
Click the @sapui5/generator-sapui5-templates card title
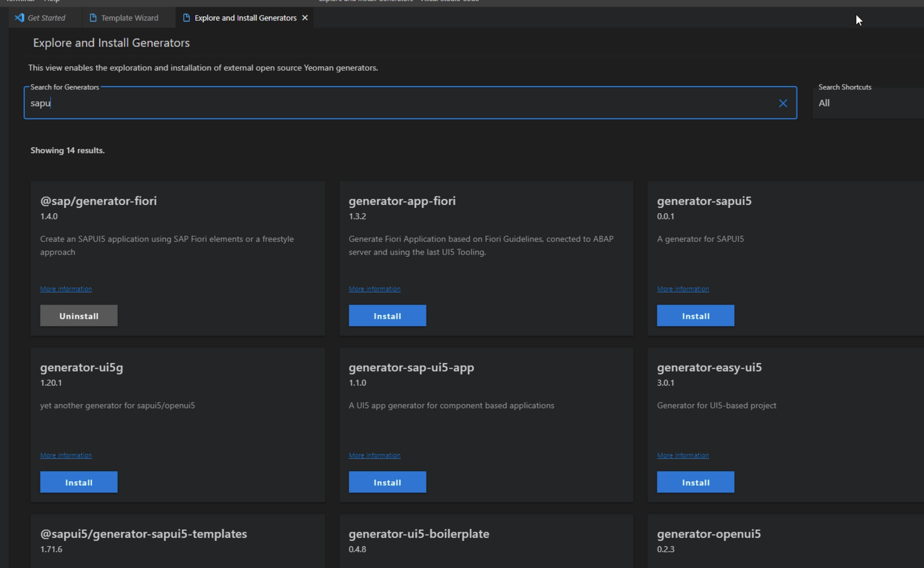143,534
